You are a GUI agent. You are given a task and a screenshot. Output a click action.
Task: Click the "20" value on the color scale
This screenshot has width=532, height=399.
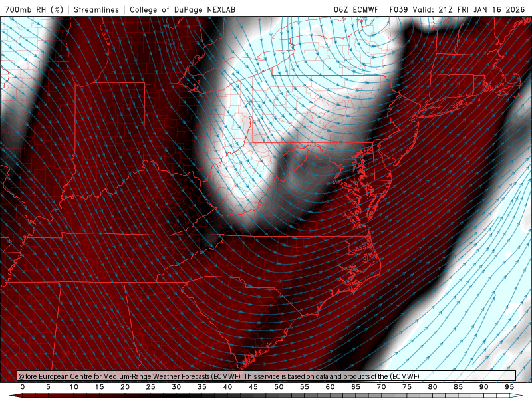125,387
